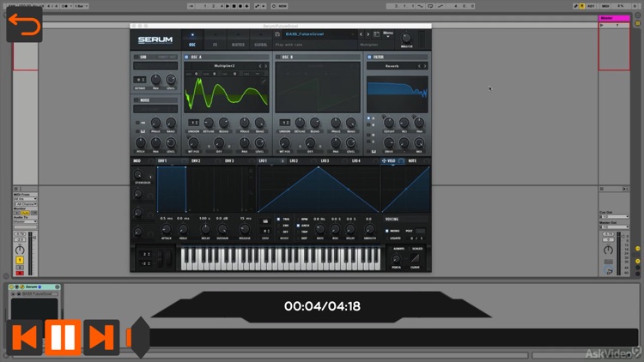Image resolution: width=644 pixels, height=362 pixels.
Task: Skip to the previous video chapter
Action: point(25,337)
